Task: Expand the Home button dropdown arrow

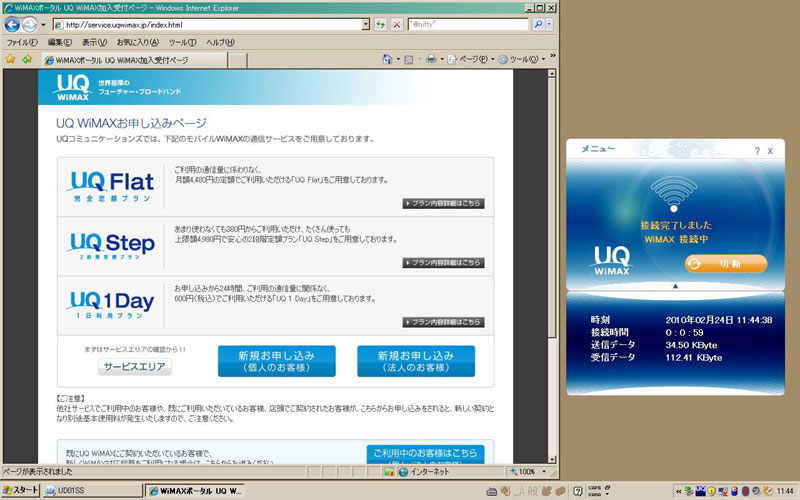Action: 398,60
